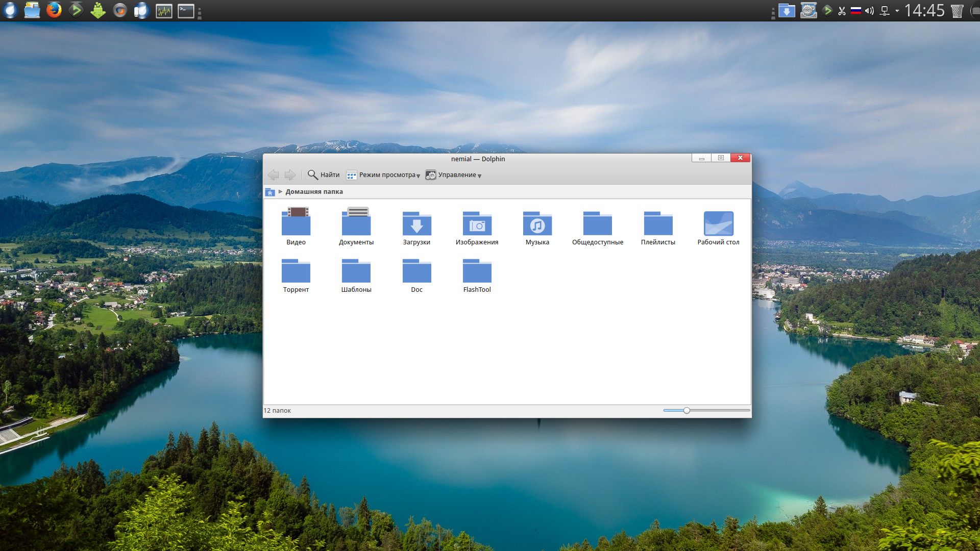Viewport: 980px width, 551px height.
Task: Select the Видео folder
Action: pyautogui.click(x=296, y=226)
